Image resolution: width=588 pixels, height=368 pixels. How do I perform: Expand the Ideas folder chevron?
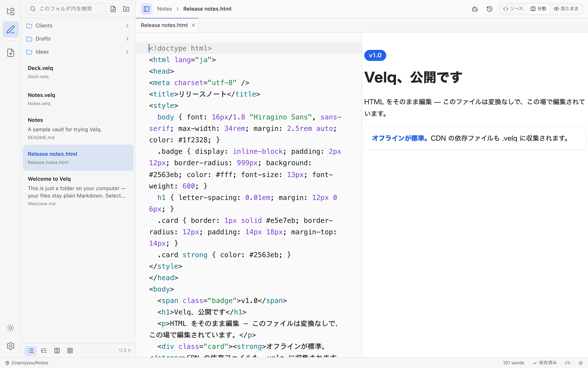tap(127, 52)
